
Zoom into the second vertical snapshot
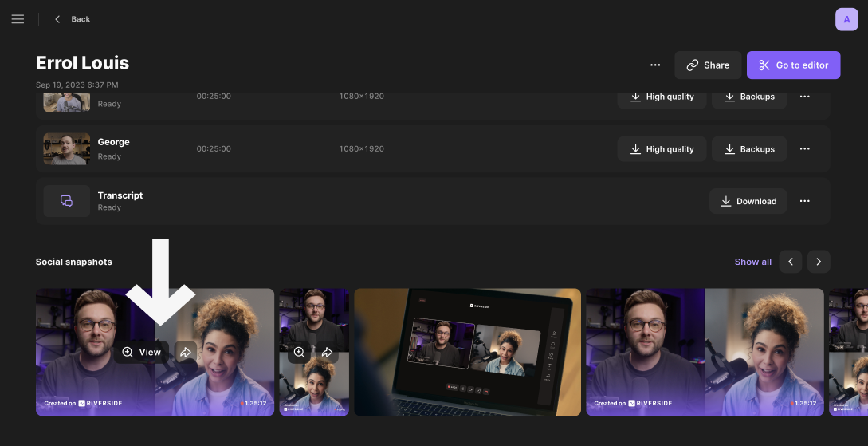pyautogui.click(x=299, y=352)
